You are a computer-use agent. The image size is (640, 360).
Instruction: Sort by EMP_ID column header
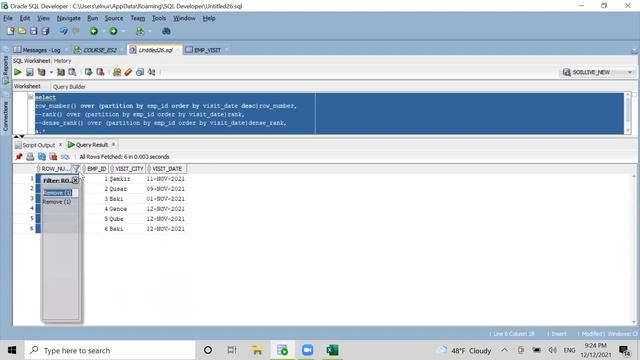pyautogui.click(x=96, y=169)
